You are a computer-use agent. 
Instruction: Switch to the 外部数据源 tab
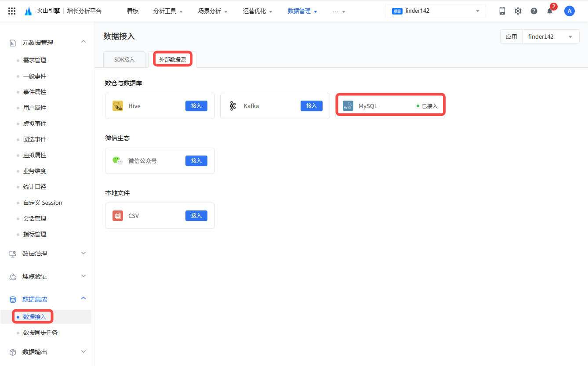pos(172,60)
